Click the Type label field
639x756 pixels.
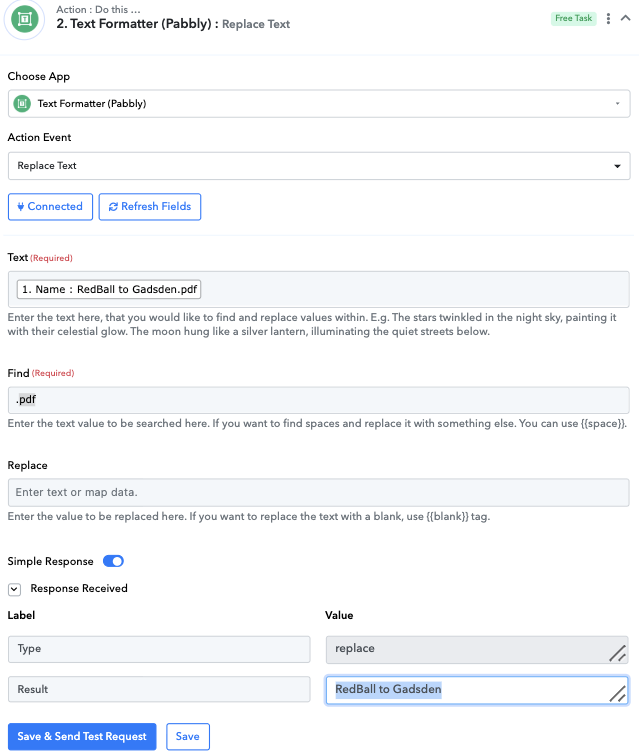[159, 649]
